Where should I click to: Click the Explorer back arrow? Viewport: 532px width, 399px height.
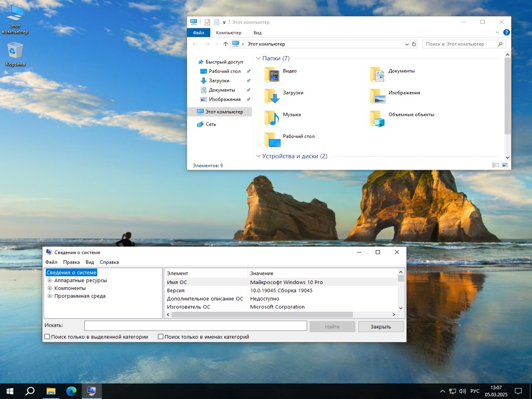tap(195, 44)
